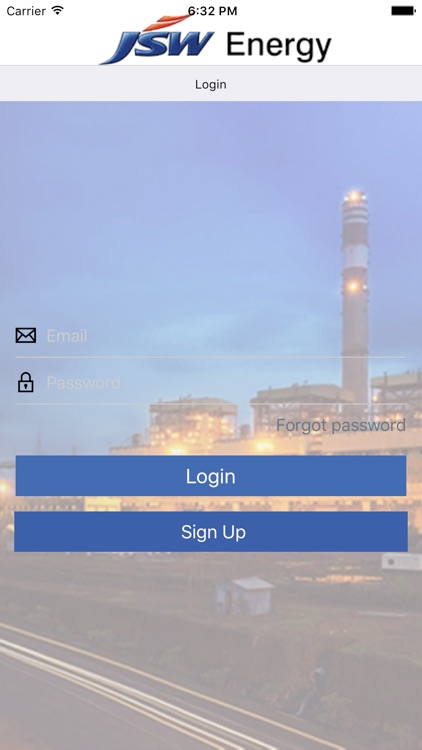Click the padlock password icon
This screenshot has height=750, width=422.
26,383
